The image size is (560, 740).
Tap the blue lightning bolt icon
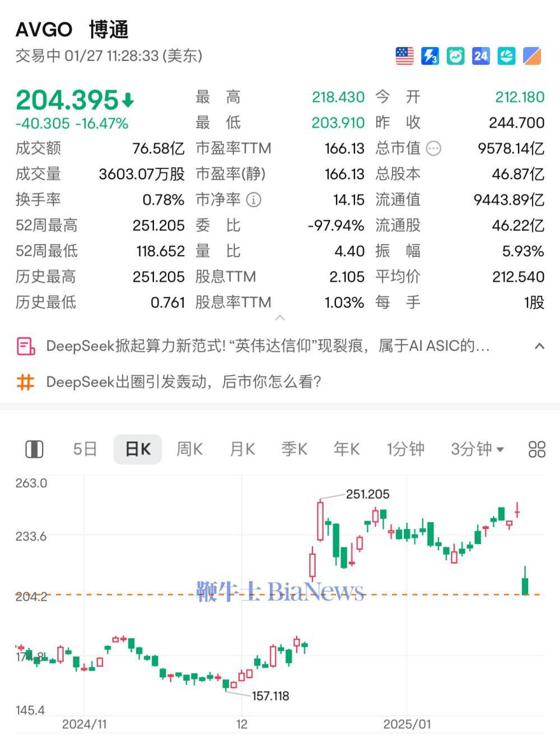tap(430, 56)
